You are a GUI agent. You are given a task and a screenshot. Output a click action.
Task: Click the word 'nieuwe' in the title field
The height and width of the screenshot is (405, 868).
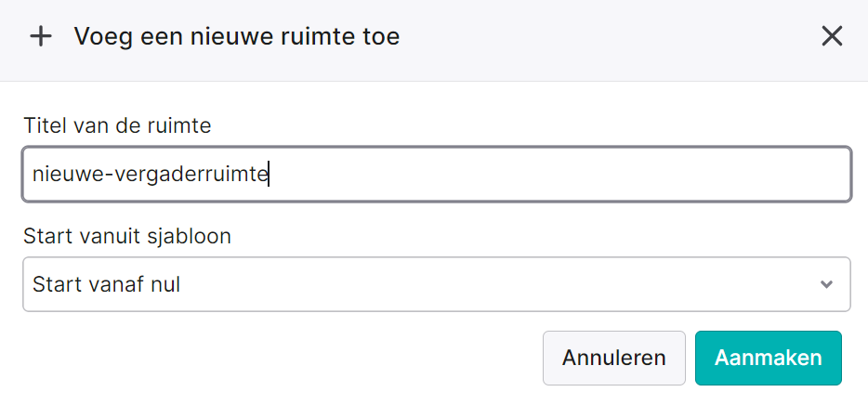(x=65, y=174)
